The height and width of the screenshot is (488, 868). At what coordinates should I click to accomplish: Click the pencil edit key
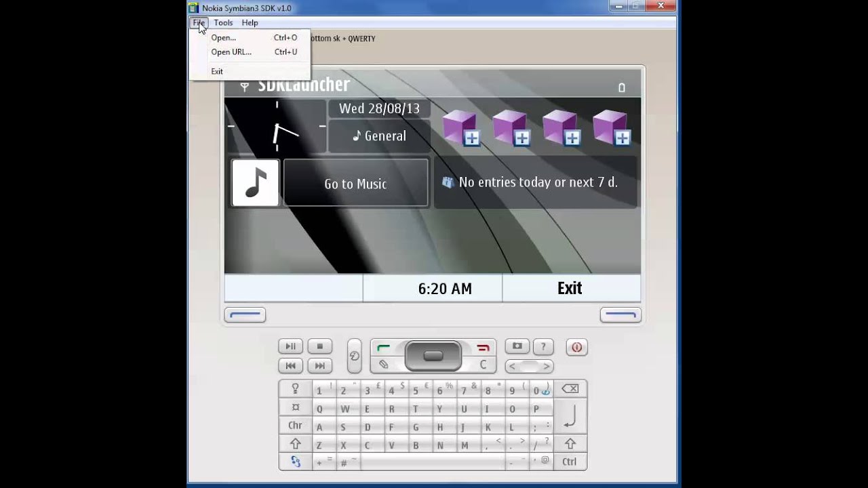click(383, 365)
